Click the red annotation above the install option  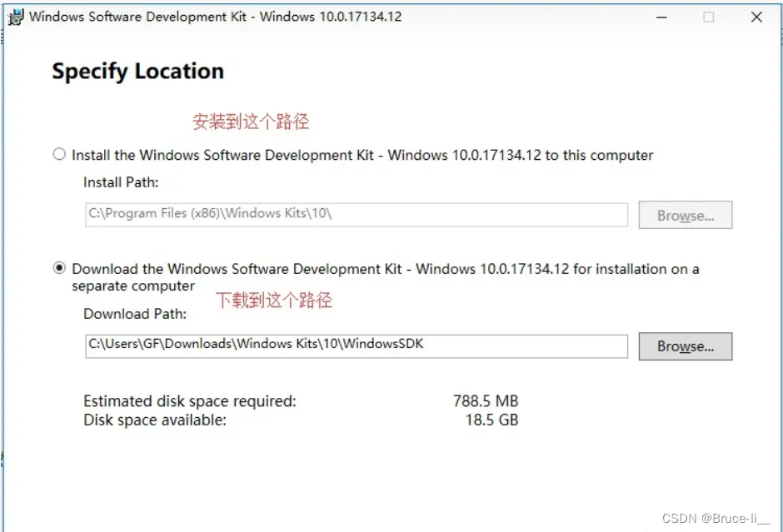click(251, 122)
